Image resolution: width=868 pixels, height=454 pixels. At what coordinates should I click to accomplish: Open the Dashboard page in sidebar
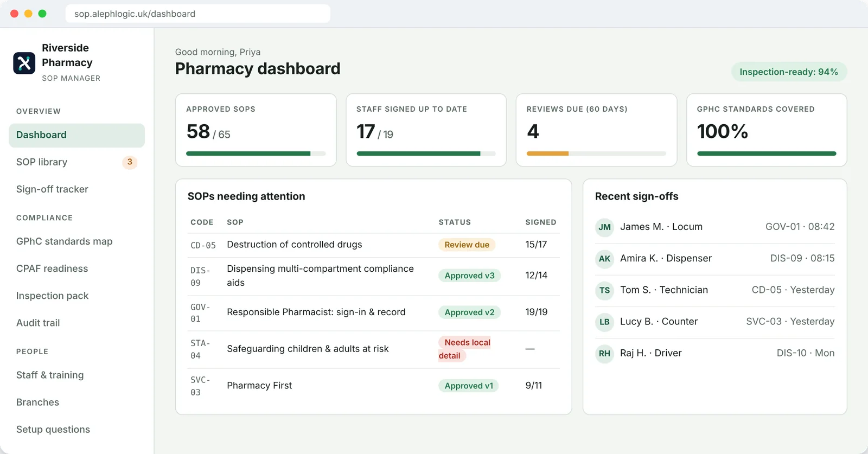coord(76,135)
